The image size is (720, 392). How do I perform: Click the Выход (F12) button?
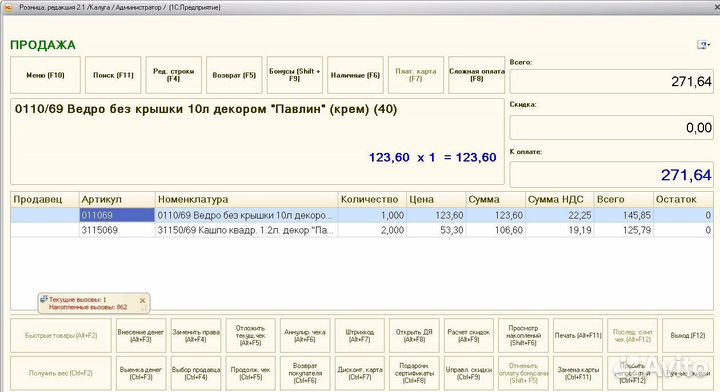[x=687, y=336]
